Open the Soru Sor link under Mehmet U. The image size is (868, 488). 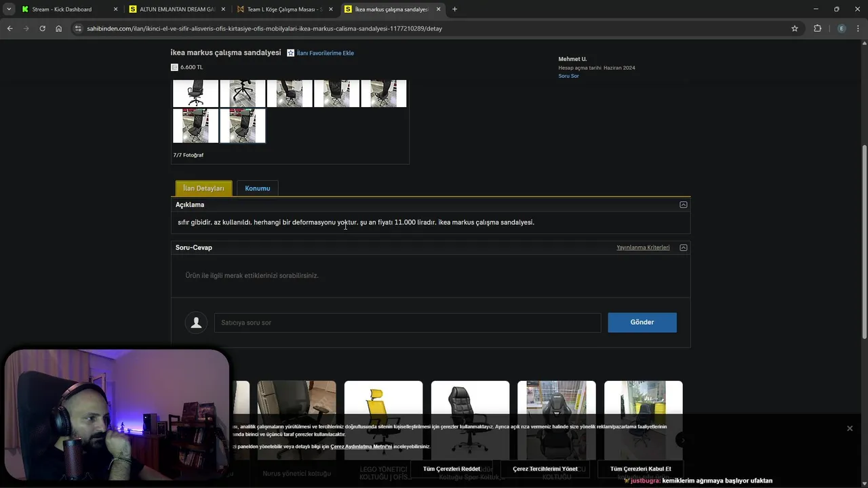tap(568, 76)
